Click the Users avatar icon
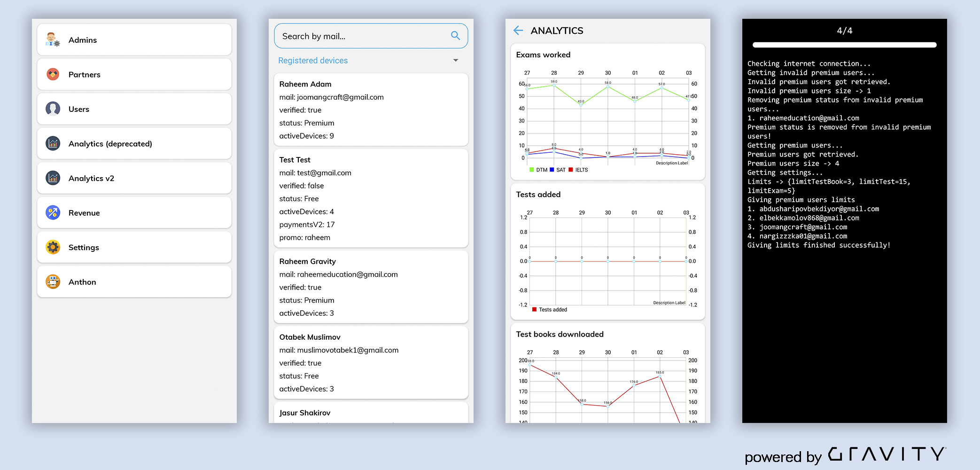 [53, 109]
